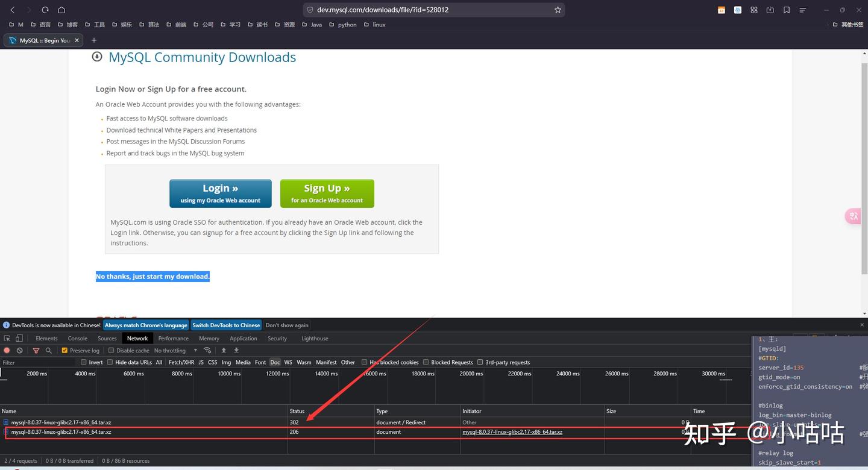Open the 语言 bookmarks folder
Screen dimensions: 868x470
pyautogui.click(x=40, y=25)
